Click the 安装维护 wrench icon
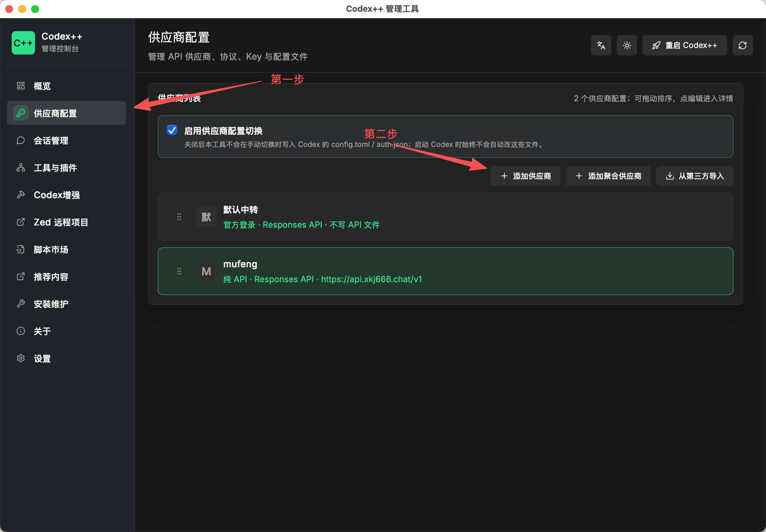766x532 pixels. (x=21, y=304)
